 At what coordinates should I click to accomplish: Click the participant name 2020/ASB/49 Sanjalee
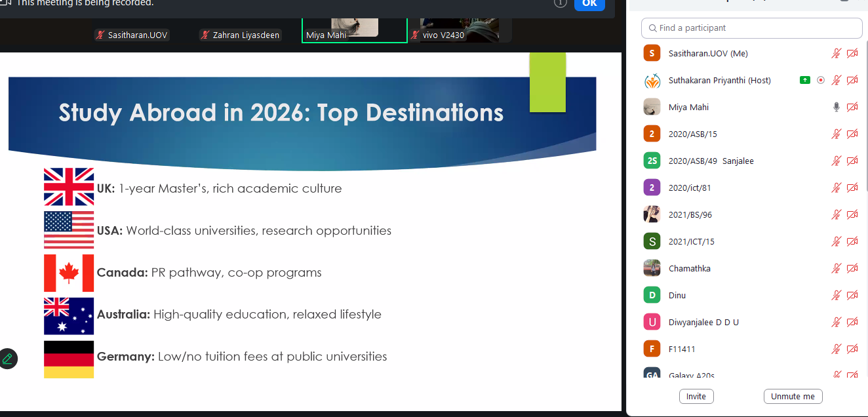(x=711, y=161)
